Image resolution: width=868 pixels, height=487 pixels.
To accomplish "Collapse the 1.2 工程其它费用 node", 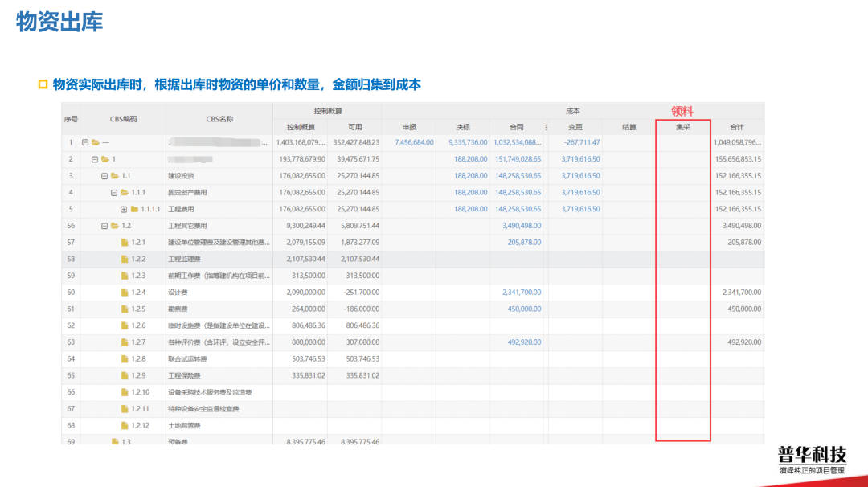I will tap(104, 226).
